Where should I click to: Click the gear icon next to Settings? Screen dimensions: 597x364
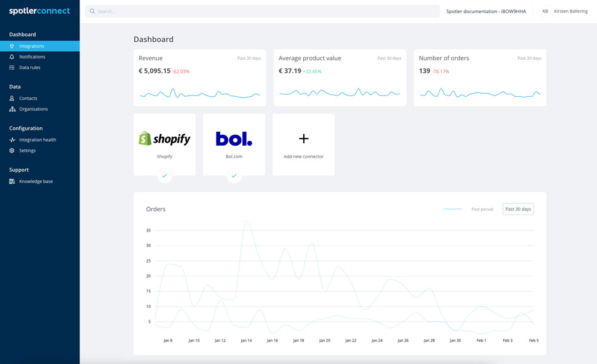[x=12, y=150]
